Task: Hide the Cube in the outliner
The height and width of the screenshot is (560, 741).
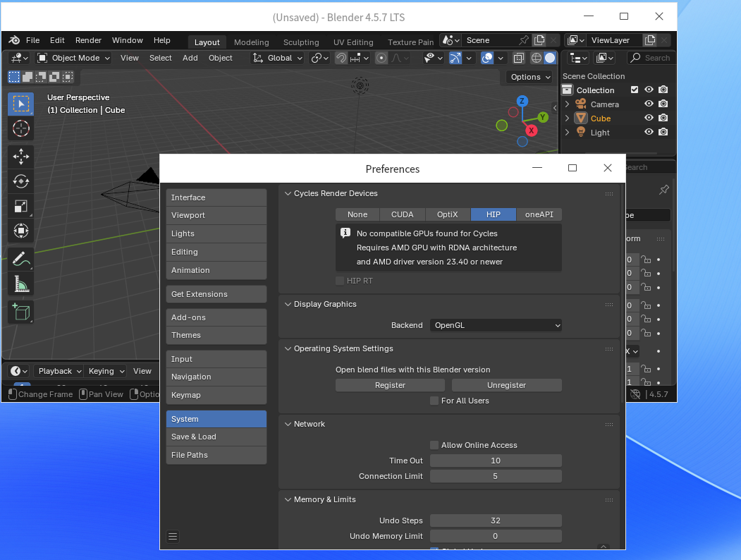Action: 649,118
